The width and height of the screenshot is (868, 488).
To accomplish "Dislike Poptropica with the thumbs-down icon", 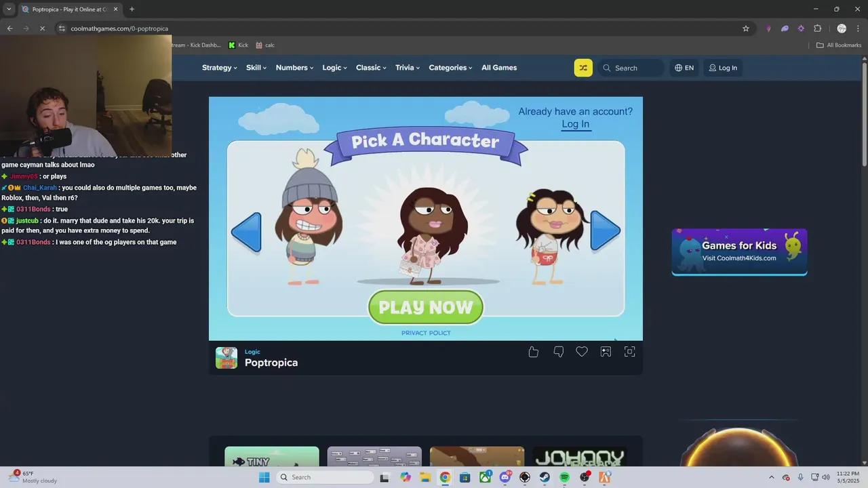I will click(x=559, y=351).
